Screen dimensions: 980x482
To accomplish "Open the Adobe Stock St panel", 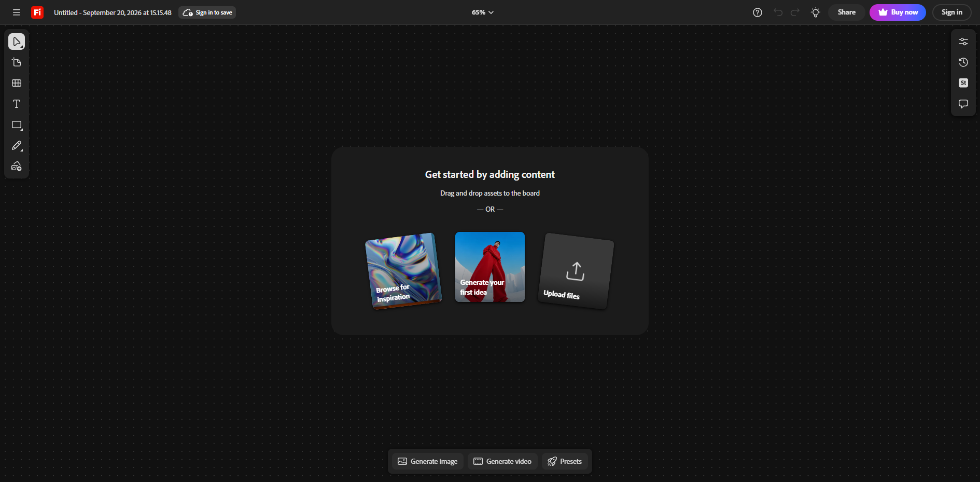I will click(963, 83).
